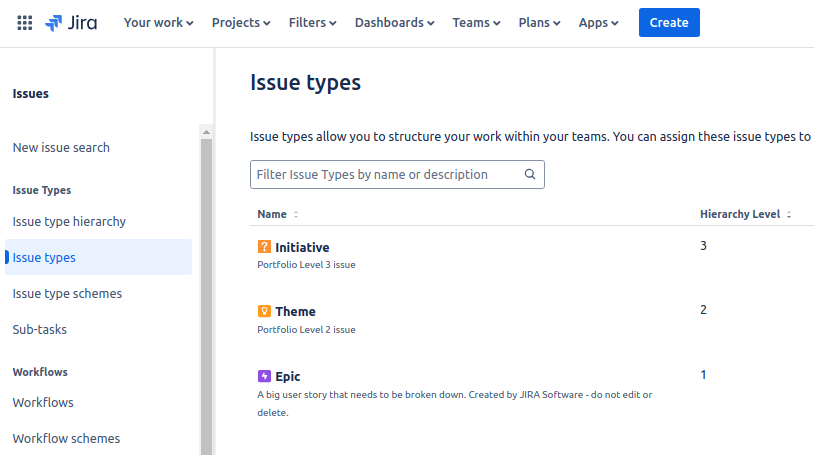Click the Jira logo
Viewport: 814px width, 455px height.
point(71,23)
